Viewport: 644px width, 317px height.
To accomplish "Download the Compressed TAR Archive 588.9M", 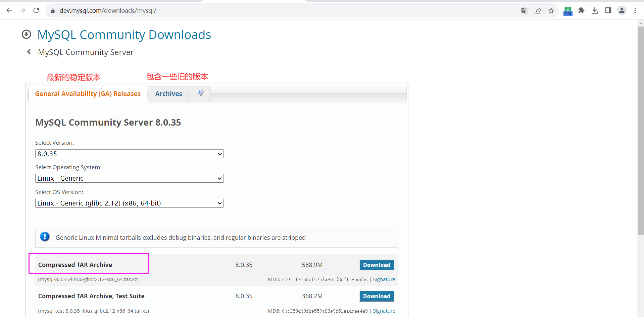I will pyautogui.click(x=377, y=265).
